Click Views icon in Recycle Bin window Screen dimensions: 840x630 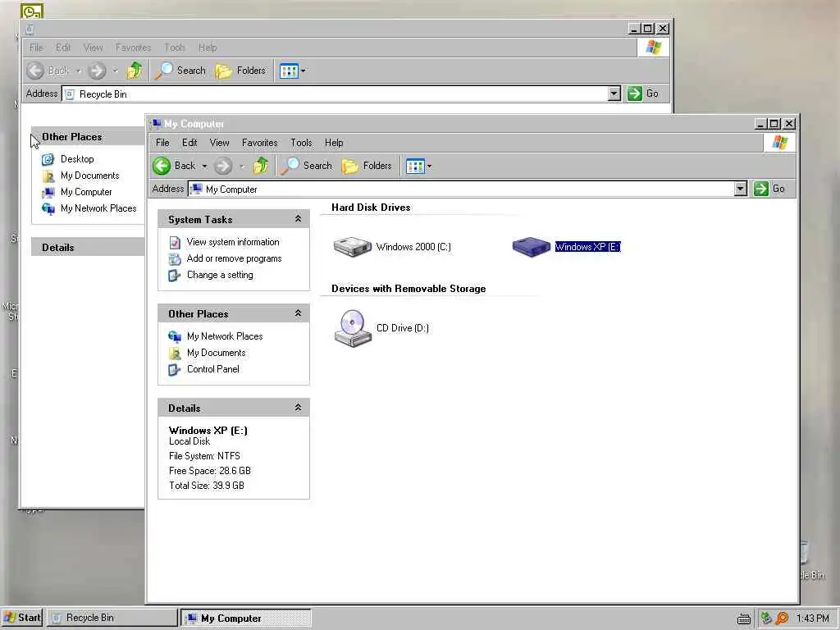point(289,71)
